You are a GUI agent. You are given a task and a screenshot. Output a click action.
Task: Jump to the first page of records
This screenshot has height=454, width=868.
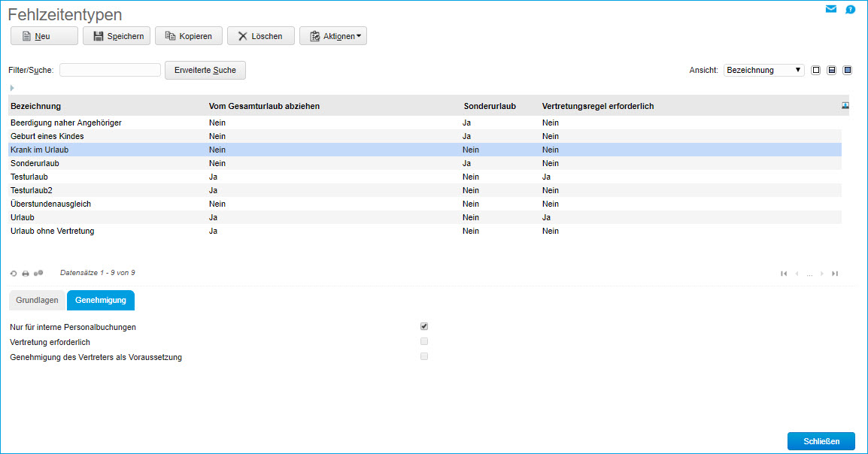[785, 274]
